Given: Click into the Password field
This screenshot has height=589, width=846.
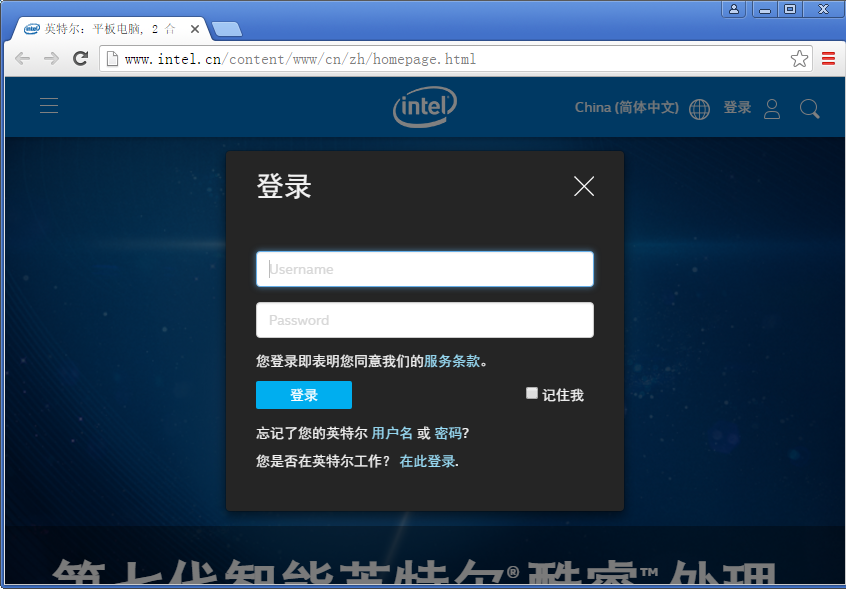Looking at the screenshot, I should pyautogui.click(x=425, y=320).
